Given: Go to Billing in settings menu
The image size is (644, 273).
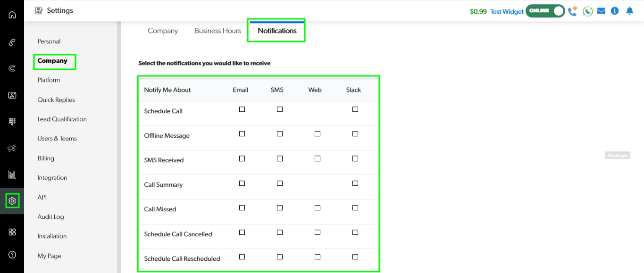Looking at the screenshot, I should pyautogui.click(x=46, y=158).
